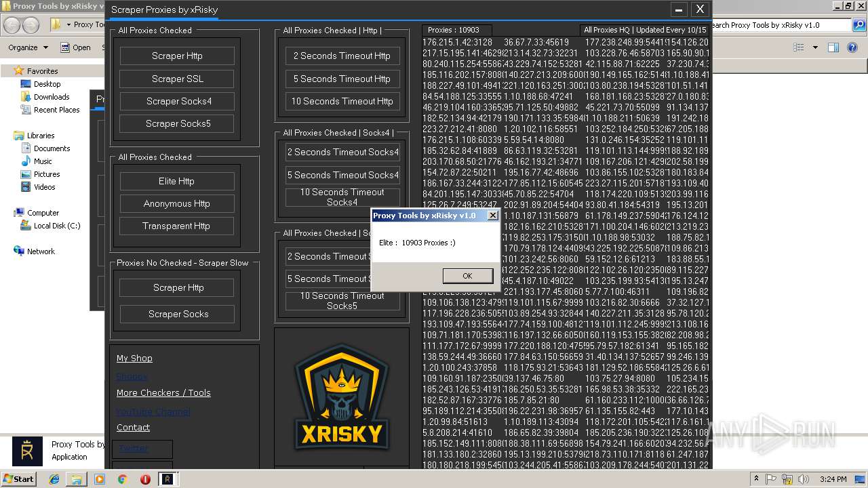Click the Anonymous Http button
This screenshot has height=488, width=868.
coord(177,203)
